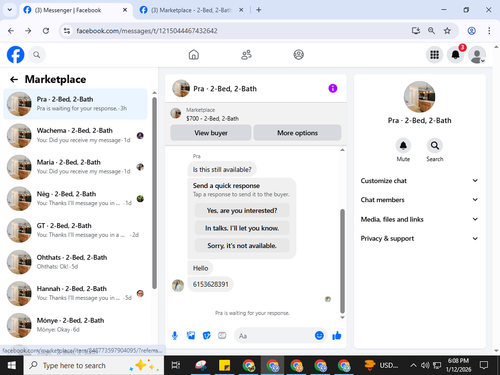Viewport: 500px width, 375px height.
Task: Click the sender avatar beside '6153628391' message
Action: click(x=178, y=285)
